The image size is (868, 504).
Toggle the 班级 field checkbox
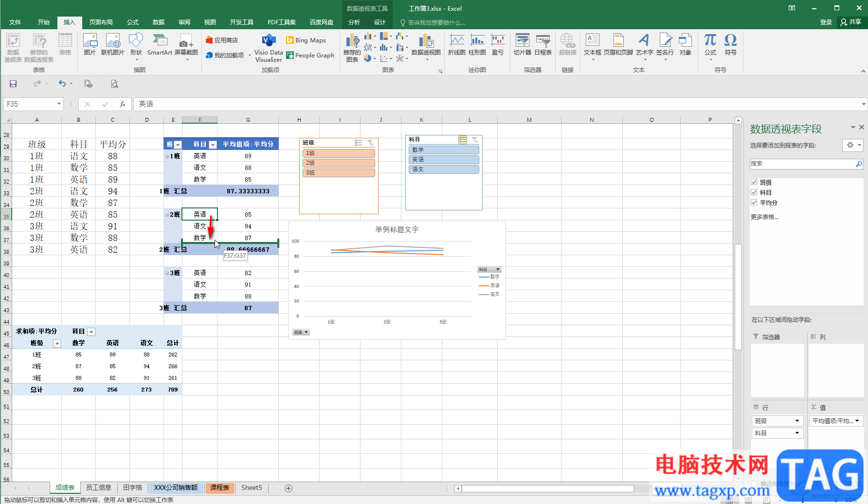[x=754, y=182]
